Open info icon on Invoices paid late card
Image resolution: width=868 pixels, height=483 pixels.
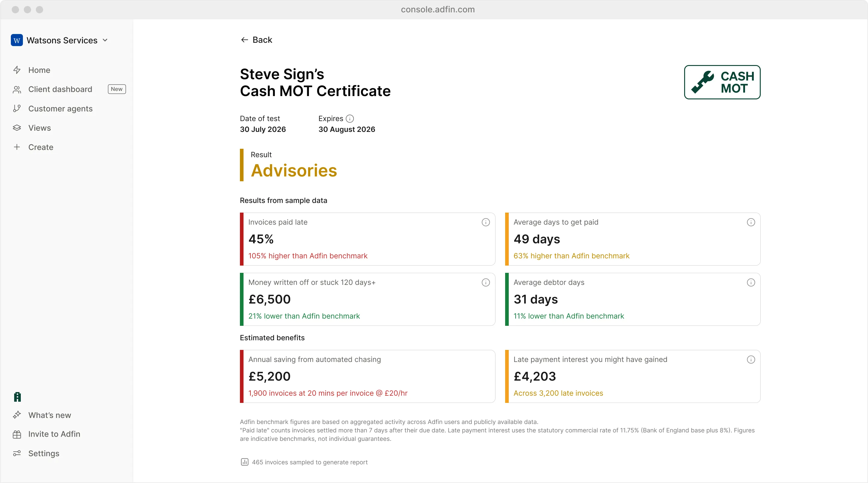coord(486,222)
